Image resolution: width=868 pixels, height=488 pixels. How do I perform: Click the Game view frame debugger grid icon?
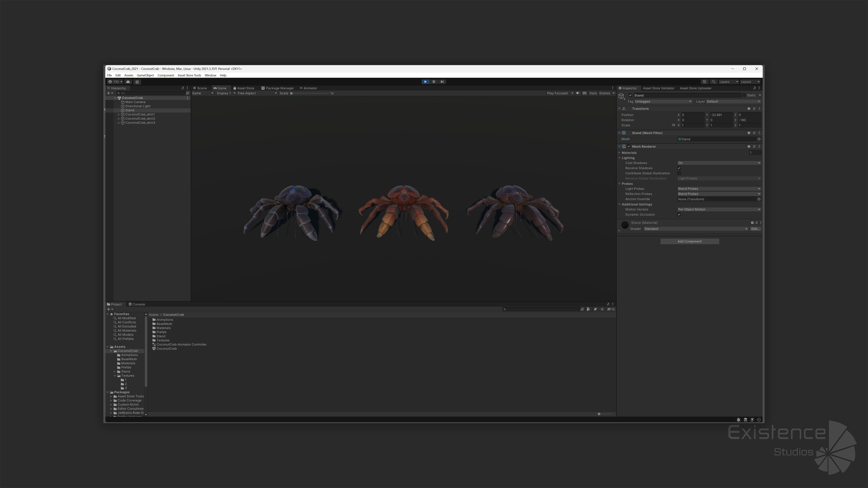[585, 93]
